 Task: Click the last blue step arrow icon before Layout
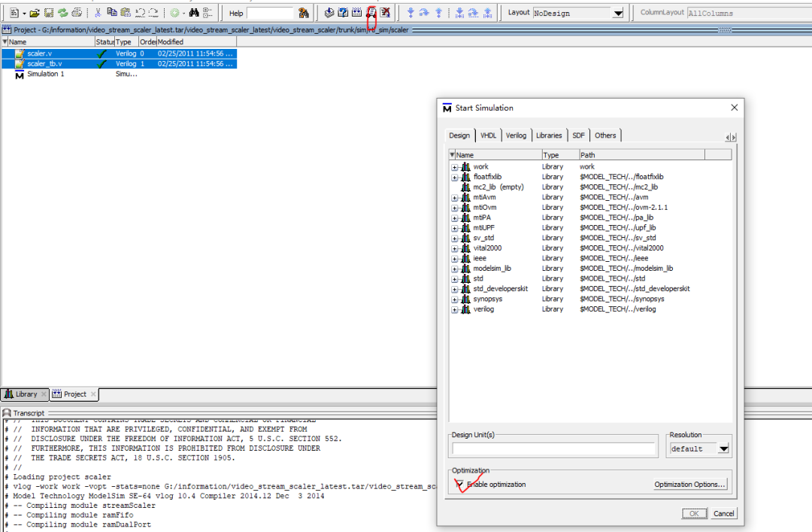[x=488, y=13]
